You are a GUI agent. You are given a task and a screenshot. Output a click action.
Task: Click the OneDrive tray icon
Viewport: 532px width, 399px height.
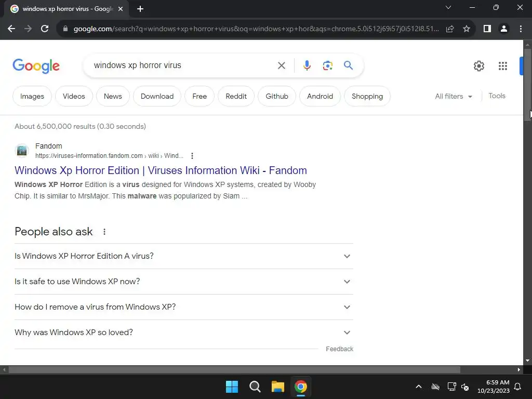coord(435,387)
